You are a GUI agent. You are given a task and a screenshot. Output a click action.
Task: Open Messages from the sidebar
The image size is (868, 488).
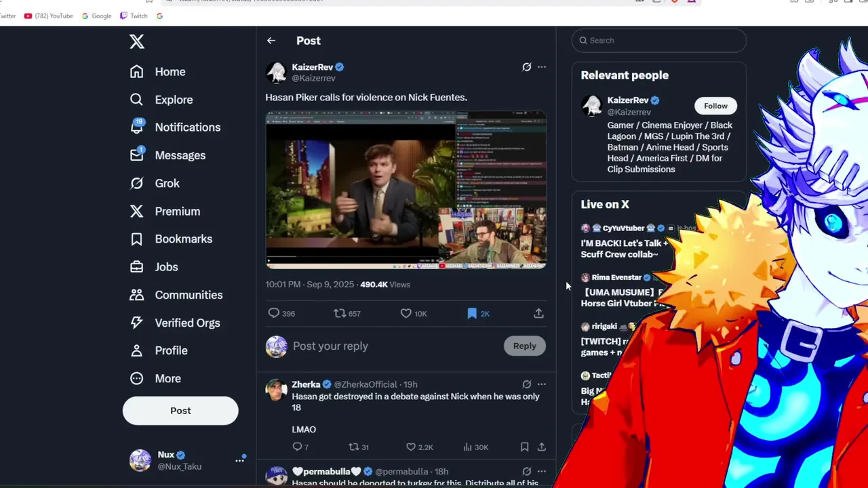click(167, 155)
